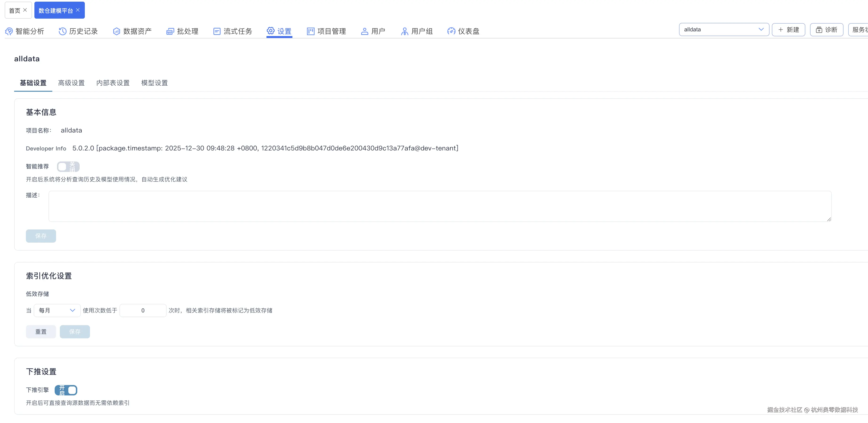This screenshot has height=423, width=868.
Task: Open the 历史记录 page
Action: [78, 31]
